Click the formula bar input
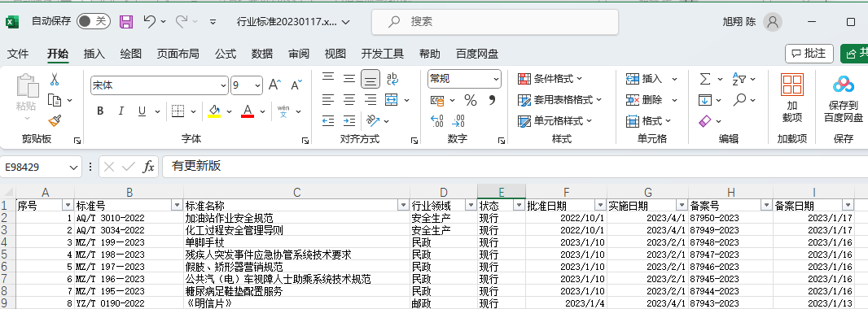Screen dimensions: 868x309 (x=515, y=167)
